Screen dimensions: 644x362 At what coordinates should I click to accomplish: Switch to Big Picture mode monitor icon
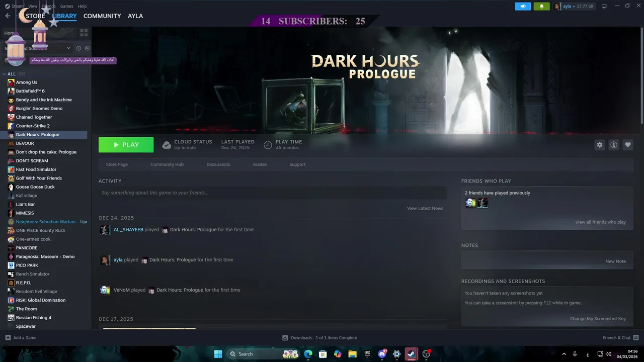click(x=604, y=6)
